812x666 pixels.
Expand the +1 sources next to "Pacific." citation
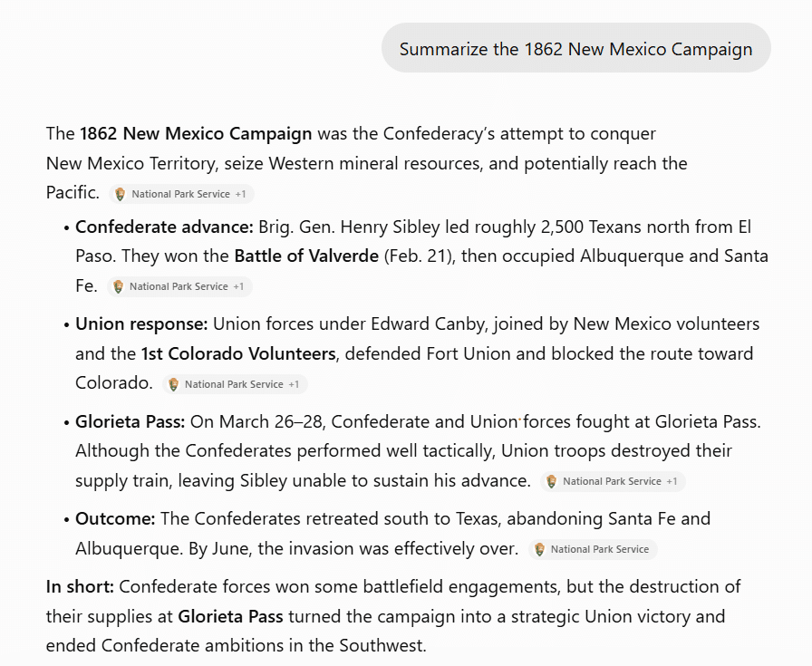coord(240,194)
